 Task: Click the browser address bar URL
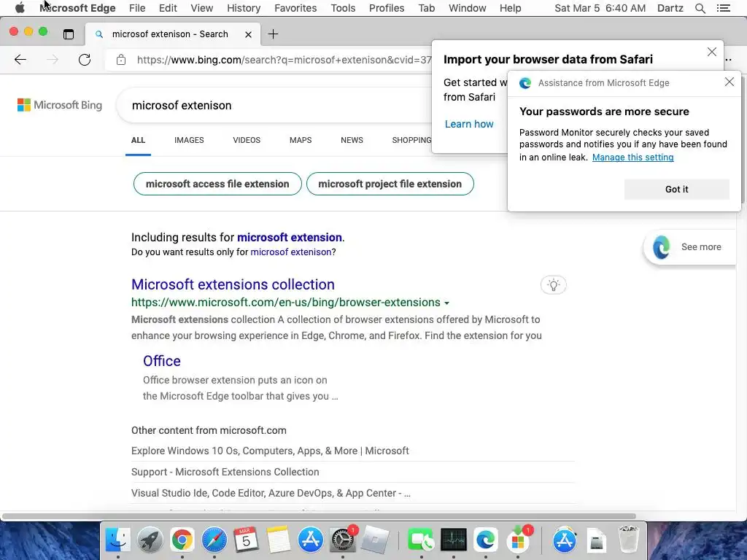(284, 60)
